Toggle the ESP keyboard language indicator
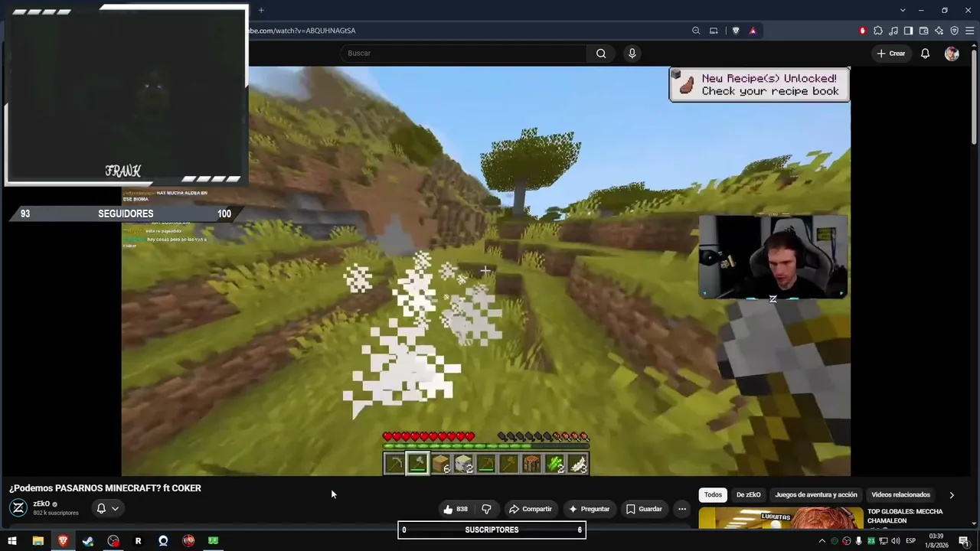 tap(910, 541)
